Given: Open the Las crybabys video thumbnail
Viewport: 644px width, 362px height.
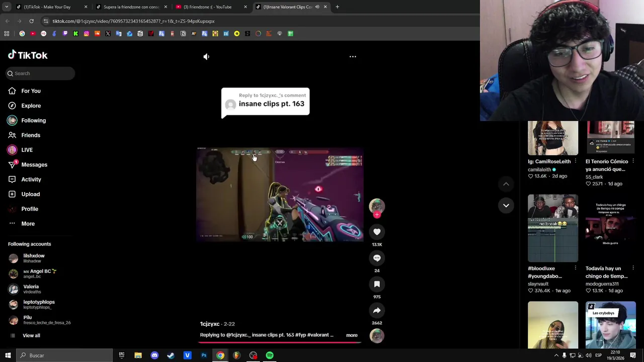Looking at the screenshot, I should [611, 325].
